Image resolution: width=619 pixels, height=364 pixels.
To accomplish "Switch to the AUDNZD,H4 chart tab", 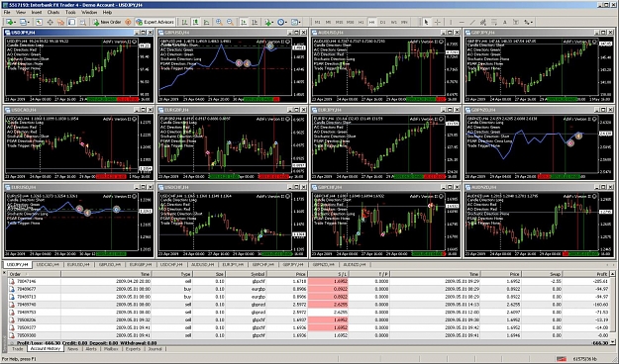I will click(x=355, y=265).
